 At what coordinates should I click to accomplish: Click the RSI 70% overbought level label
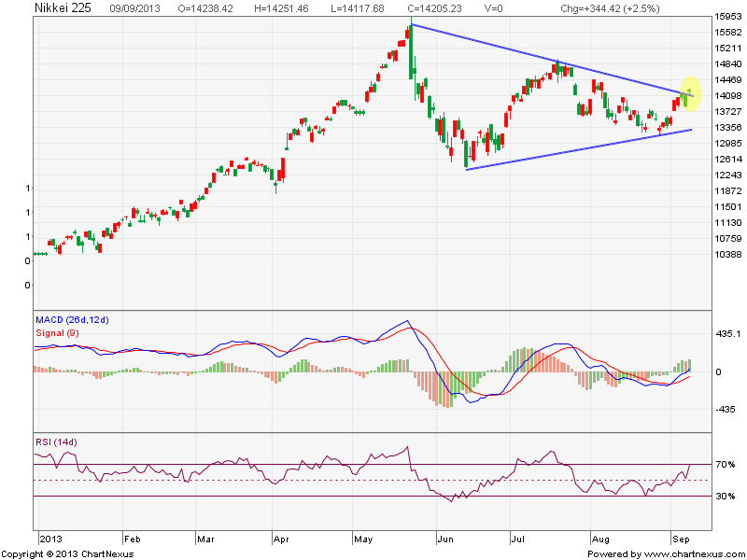728,464
